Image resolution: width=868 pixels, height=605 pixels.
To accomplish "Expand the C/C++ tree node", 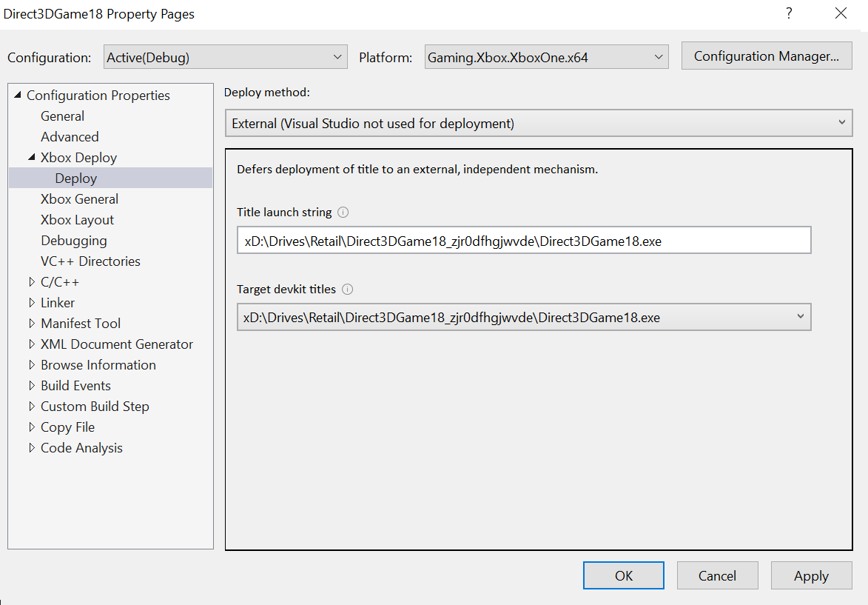I will pos(32,282).
